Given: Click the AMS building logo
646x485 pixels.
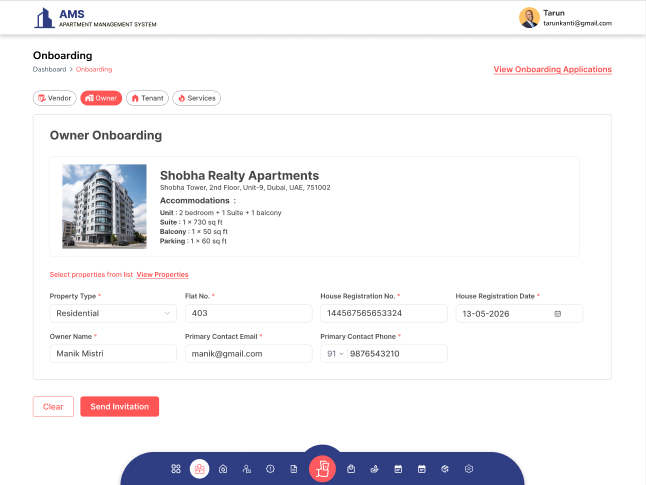Looking at the screenshot, I should [44, 18].
